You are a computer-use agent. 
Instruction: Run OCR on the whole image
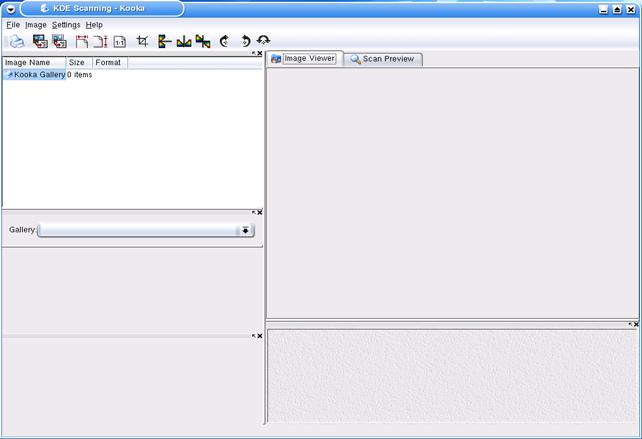point(40,41)
